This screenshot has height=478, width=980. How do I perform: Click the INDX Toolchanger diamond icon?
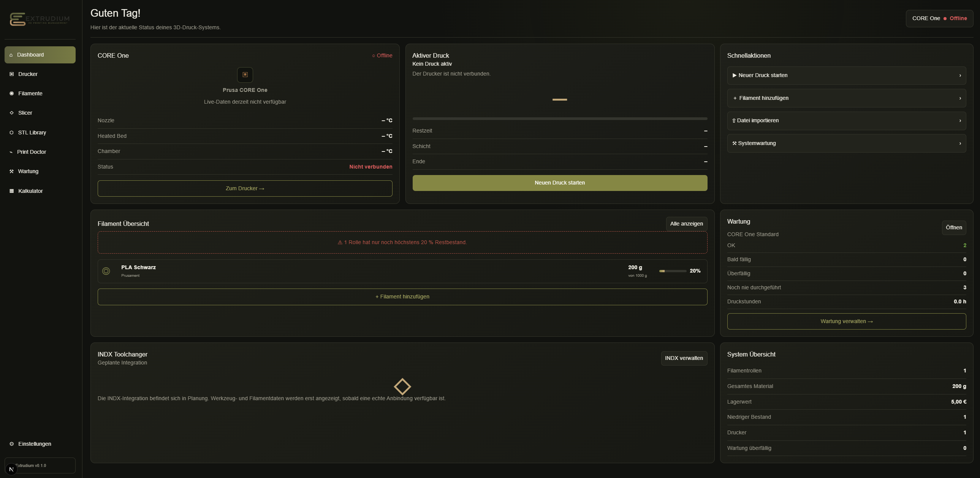[x=402, y=387]
